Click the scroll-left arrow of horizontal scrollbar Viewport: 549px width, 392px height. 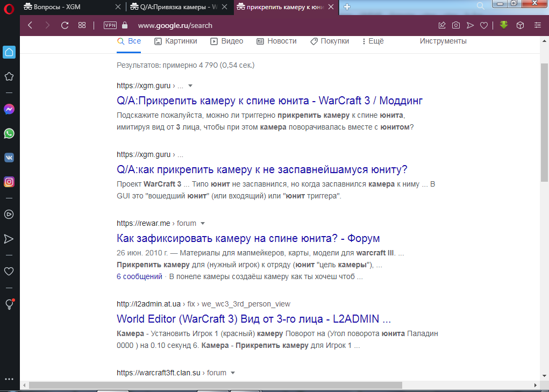[x=24, y=386]
